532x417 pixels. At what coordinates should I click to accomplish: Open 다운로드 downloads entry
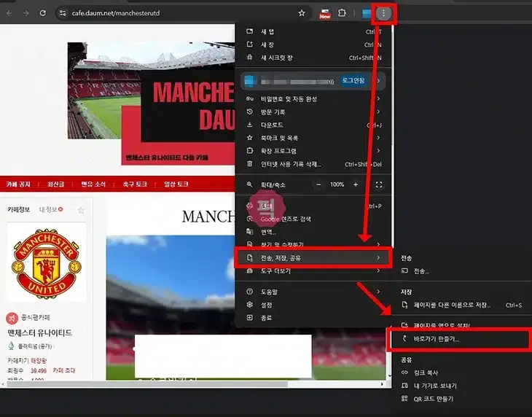313,125
